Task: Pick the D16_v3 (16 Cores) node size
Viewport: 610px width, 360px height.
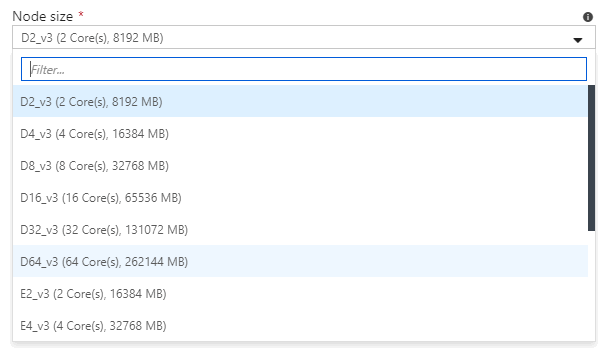Action: point(300,197)
